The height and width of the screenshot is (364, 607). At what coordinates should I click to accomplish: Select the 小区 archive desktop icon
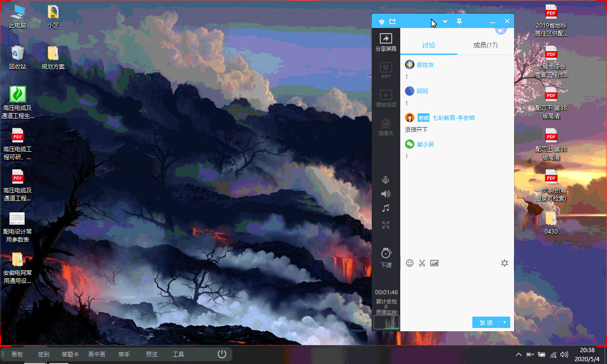tap(53, 17)
